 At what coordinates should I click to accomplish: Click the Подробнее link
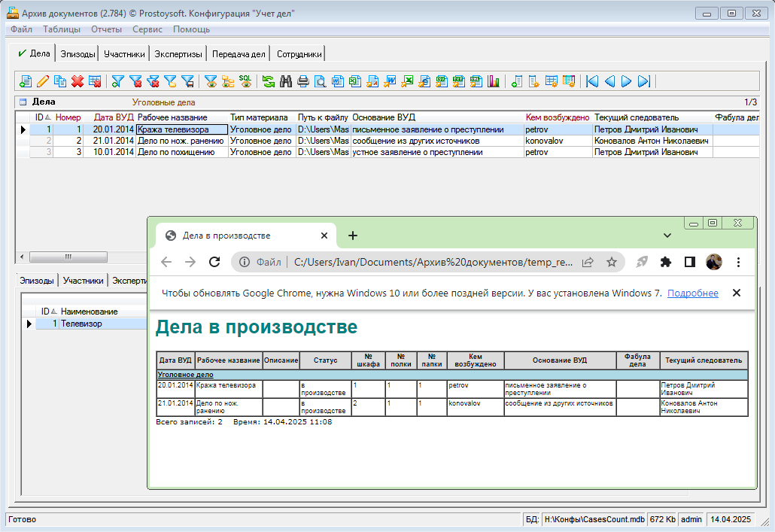(x=692, y=293)
